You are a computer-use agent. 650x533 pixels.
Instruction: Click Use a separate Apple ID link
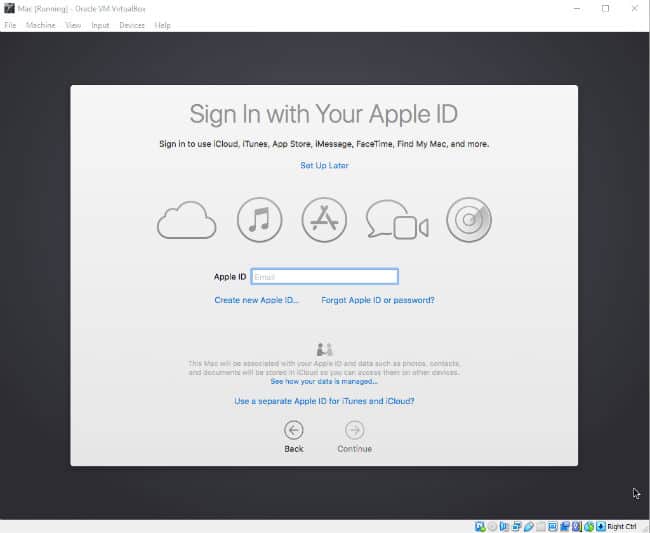(x=324, y=401)
